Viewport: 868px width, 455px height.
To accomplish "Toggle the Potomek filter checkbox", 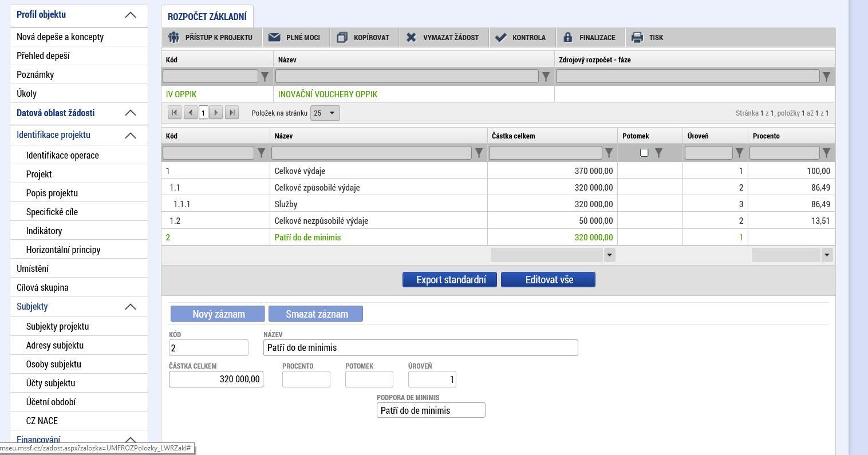I will (644, 153).
